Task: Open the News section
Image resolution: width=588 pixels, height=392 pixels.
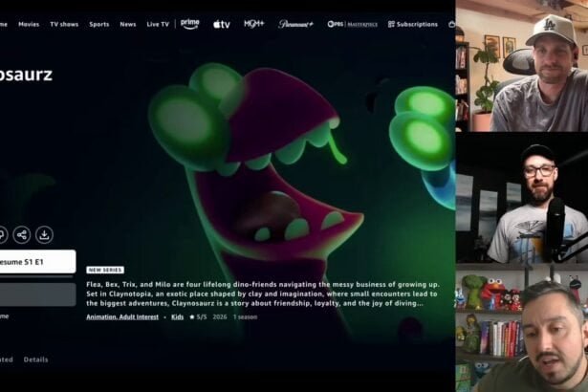Action: [x=128, y=25]
